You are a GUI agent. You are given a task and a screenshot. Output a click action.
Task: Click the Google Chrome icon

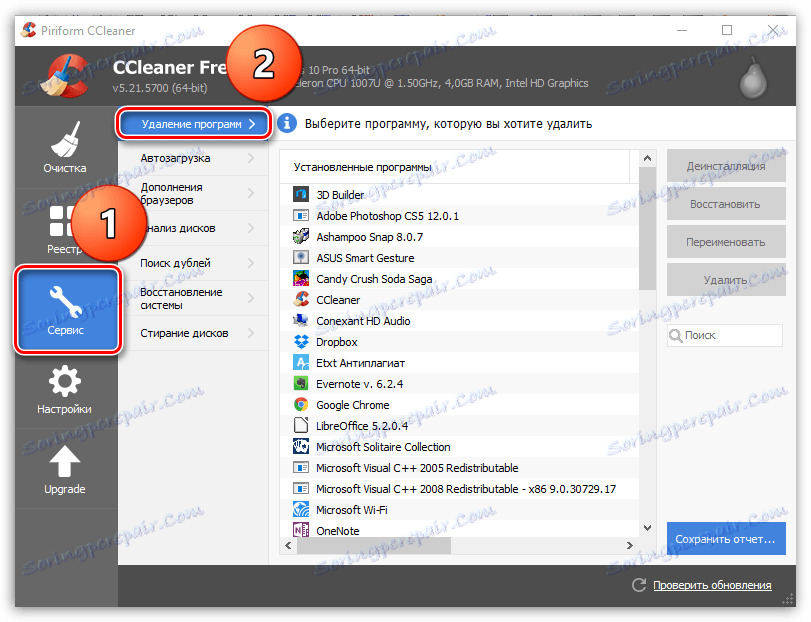tap(301, 404)
